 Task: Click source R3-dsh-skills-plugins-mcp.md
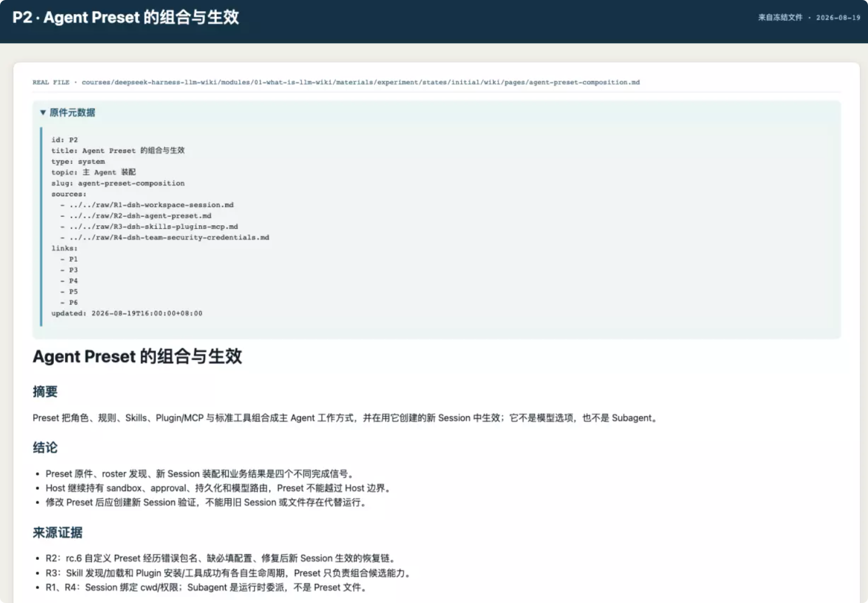point(154,226)
